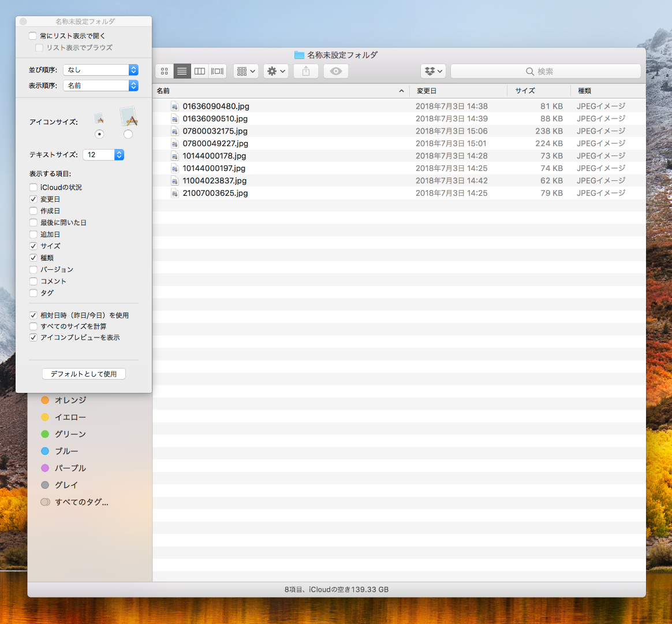Select the オレンジ tag in sidebar
The image size is (672, 624).
70,400
